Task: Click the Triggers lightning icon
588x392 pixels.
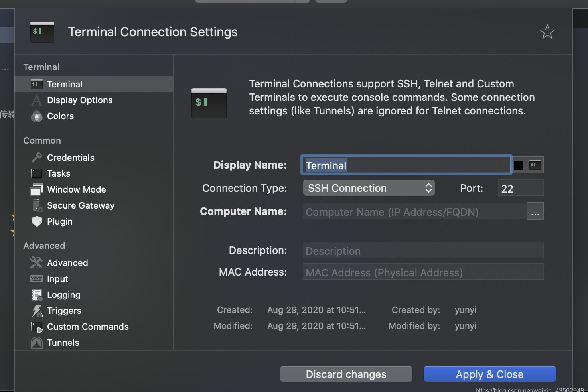Action: [x=37, y=311]
